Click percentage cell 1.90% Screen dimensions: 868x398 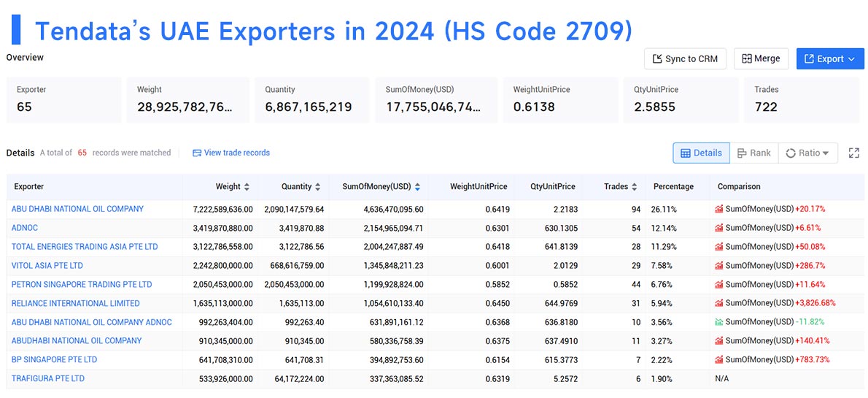coord(663,378)
